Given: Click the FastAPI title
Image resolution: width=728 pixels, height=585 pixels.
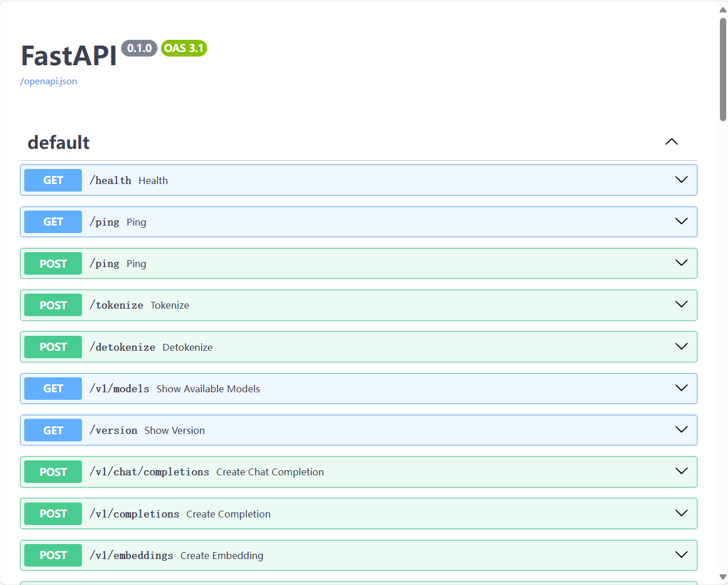Looking at the screenshot, I should tap(69, 56).
